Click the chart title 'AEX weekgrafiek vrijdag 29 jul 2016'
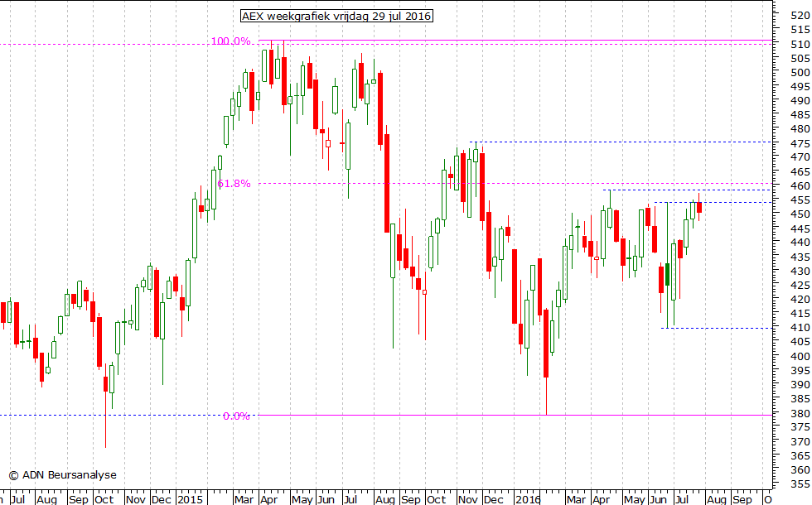Screen dimensions: 812x505 point(336,16)
